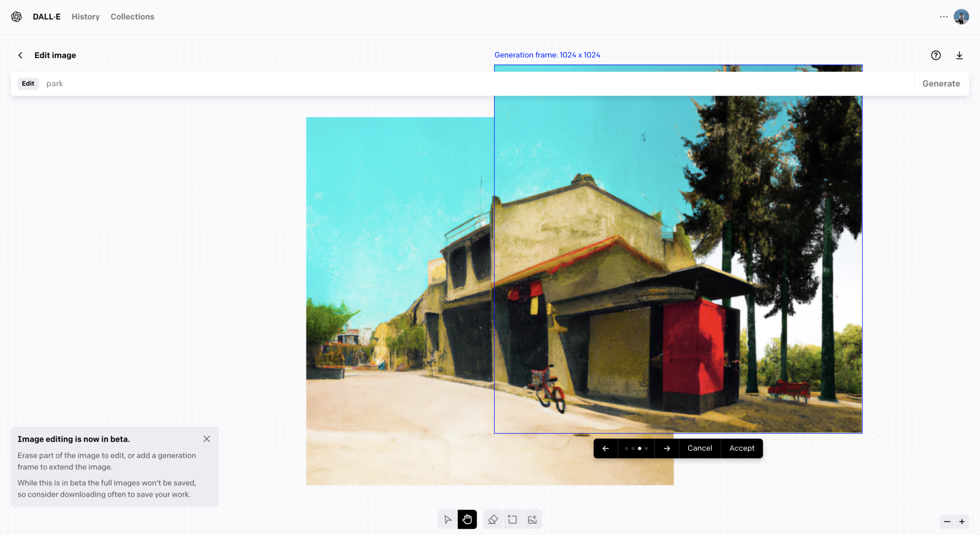This screenshot has width=980, height=535.
Task: Open the Collections tab
Action: pos(133,17)
